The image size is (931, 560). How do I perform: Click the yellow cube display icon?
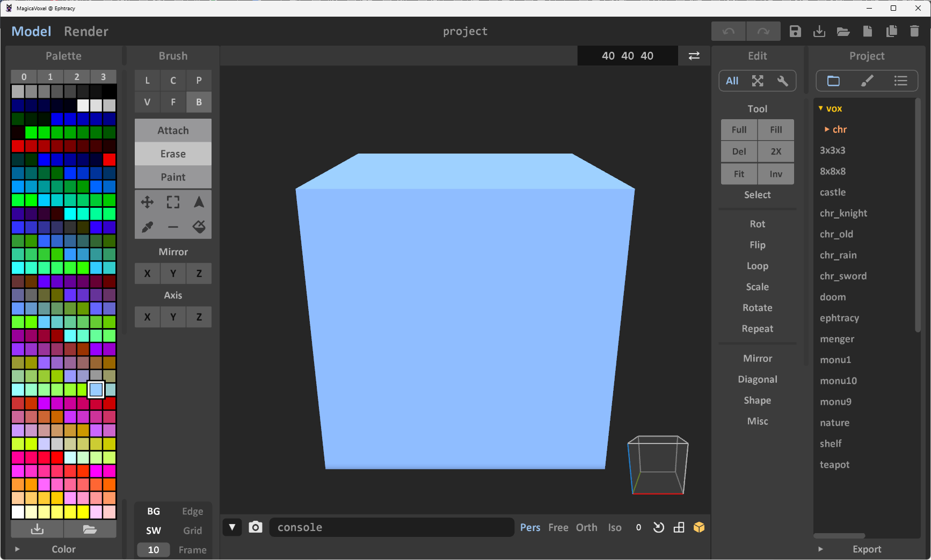coord(699,527)
